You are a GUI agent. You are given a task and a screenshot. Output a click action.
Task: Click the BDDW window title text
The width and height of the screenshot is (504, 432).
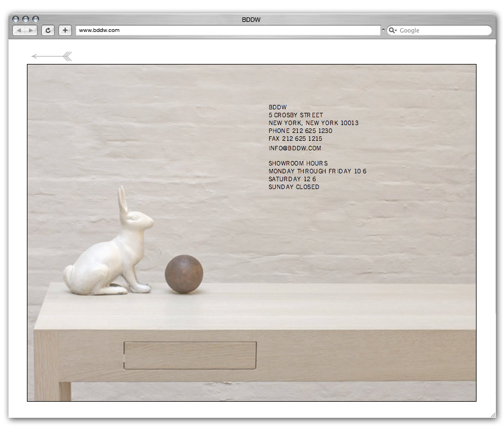(251, 20)
